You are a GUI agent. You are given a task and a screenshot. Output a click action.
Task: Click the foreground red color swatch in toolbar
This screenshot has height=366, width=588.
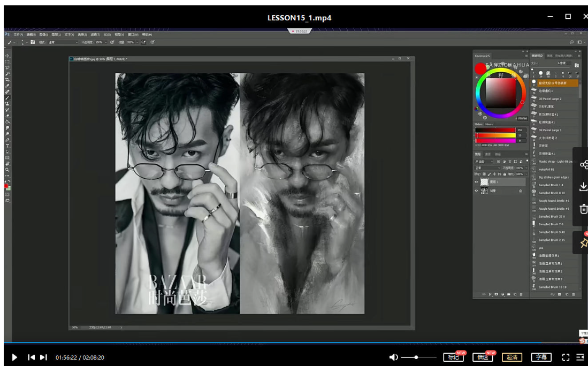click(x=6, y=186)
